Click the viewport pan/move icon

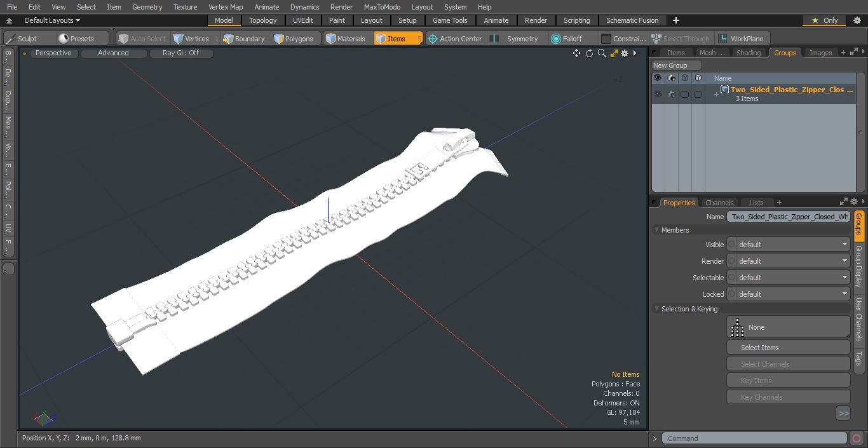(576, 53)
